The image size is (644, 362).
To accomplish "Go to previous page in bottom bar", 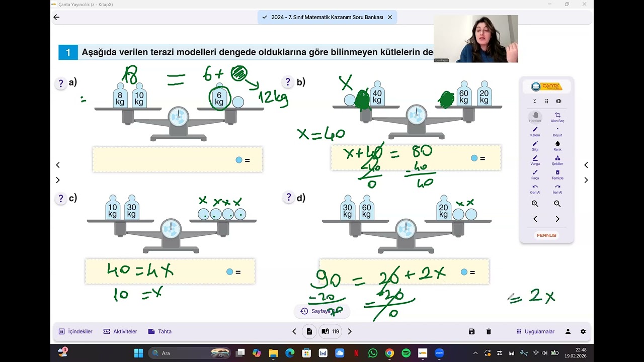I will pos(294,332).
